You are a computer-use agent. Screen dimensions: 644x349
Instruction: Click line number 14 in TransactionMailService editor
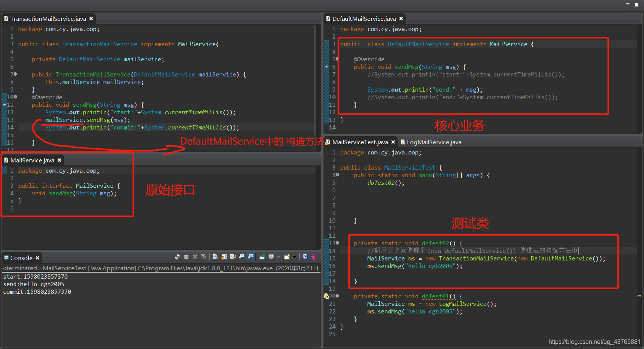pyautogui.click(x=10, y=128)
